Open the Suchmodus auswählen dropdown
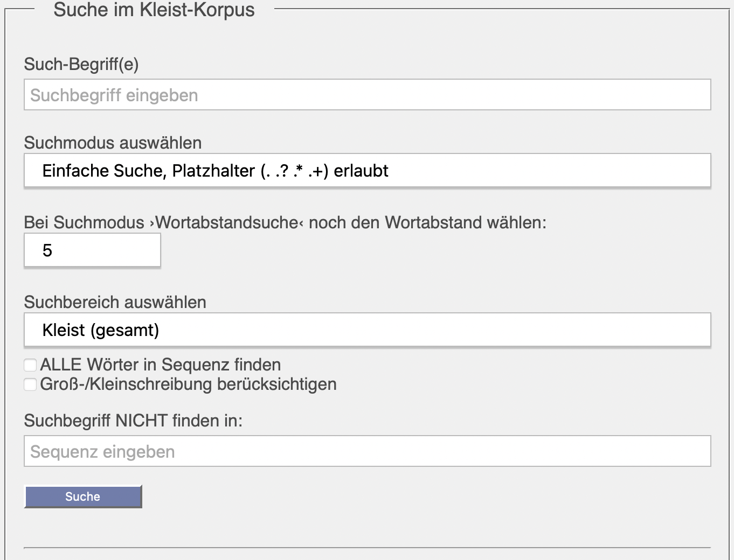The image size is (734, 560). point(367,171)
